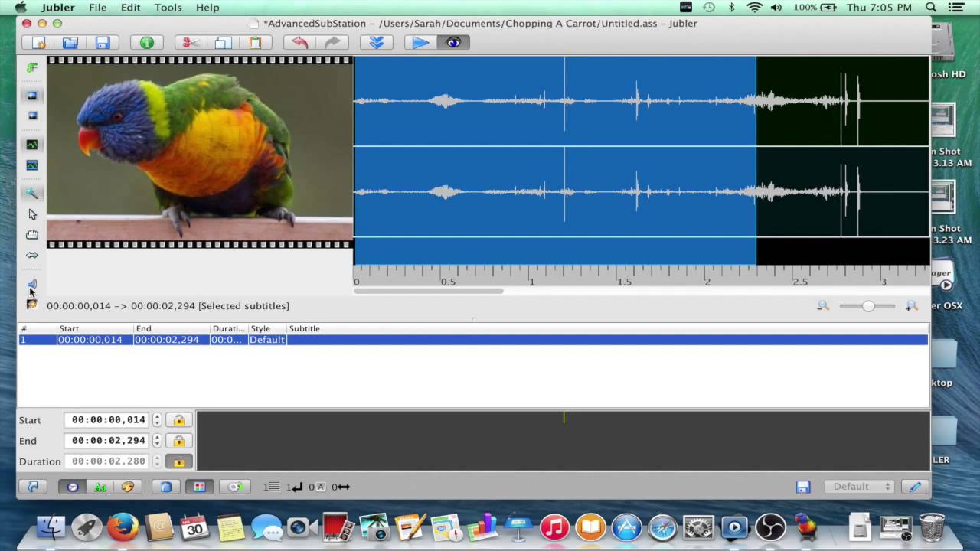980x551 pixels.
Task: Open the Default style dropdown
Action: tap(858, 487)
